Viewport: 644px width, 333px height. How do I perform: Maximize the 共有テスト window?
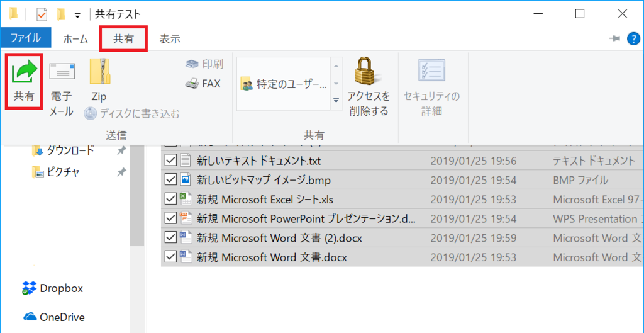[579, 14]
